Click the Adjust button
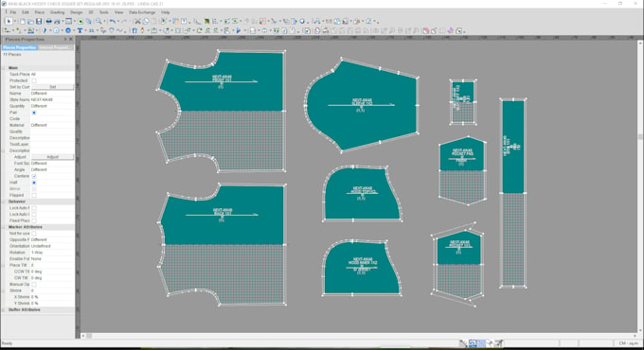This screenshot has width=644, height=350. (53, 157)
